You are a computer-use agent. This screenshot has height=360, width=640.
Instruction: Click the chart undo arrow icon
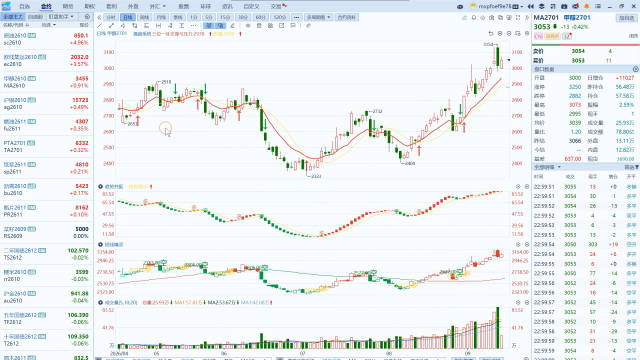pyautogui.click(x=491, y=33)
